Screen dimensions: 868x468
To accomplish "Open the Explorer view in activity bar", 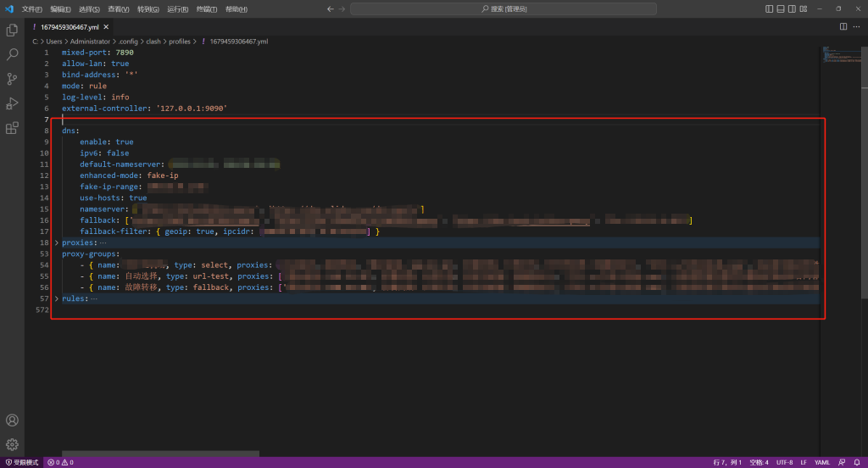I will pyautogui.click(x=12, y=30).
